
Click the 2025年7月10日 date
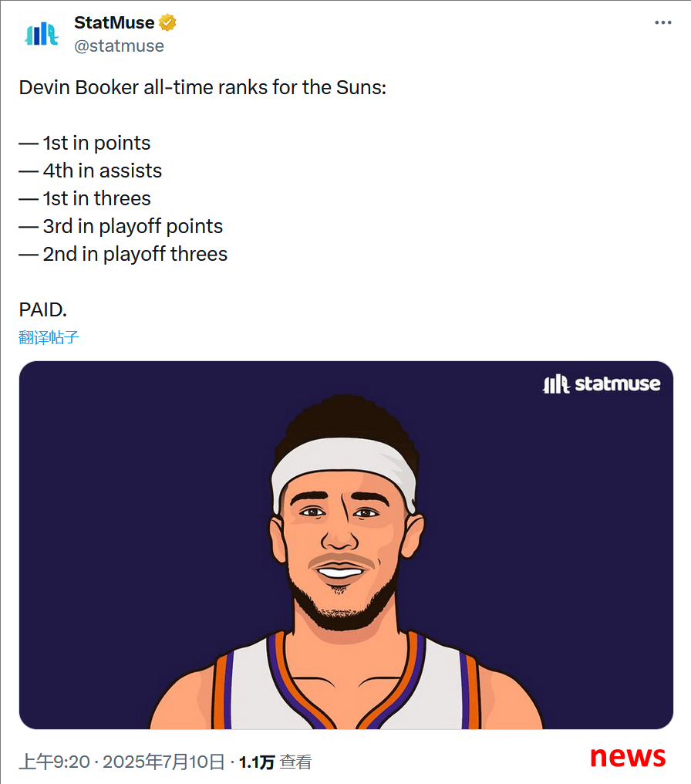click(164, 762)
